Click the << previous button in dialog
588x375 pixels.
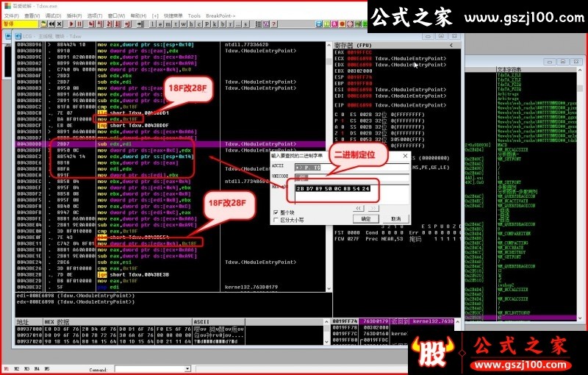point(359,208)
